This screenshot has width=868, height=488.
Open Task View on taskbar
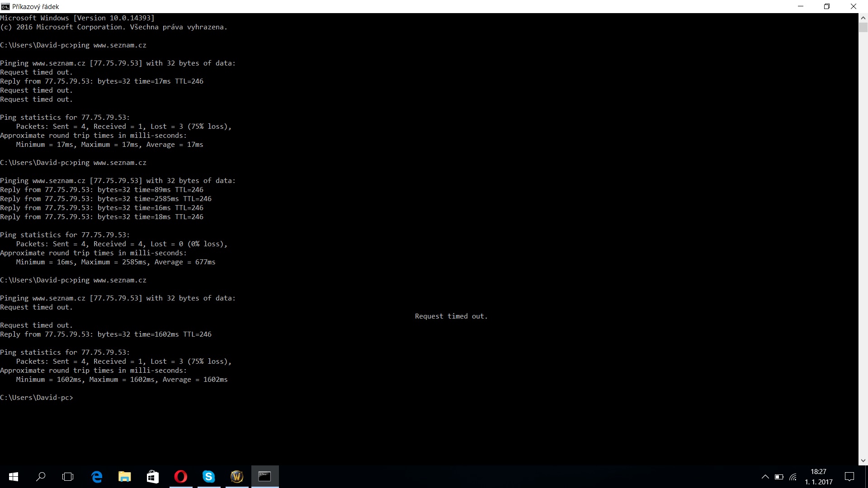click(68, 477)
